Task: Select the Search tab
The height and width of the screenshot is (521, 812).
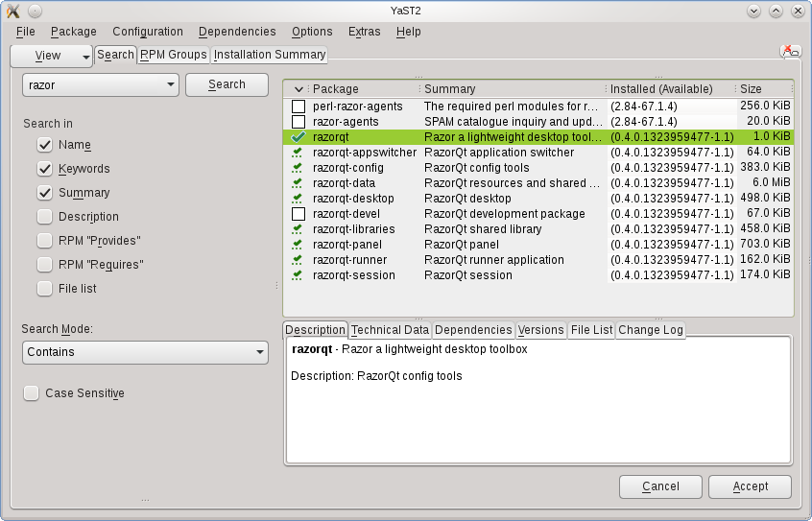Action: click(115, 55)
